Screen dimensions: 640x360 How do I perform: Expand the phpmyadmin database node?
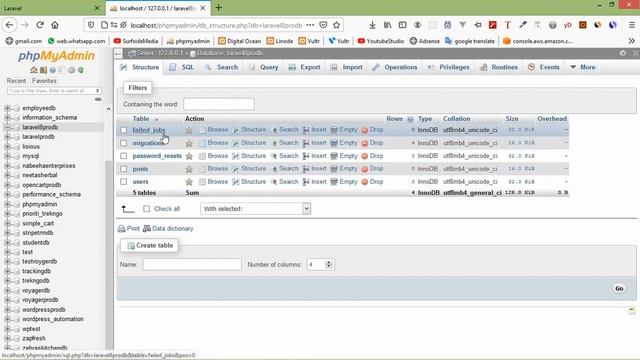(x=7, y=204)
